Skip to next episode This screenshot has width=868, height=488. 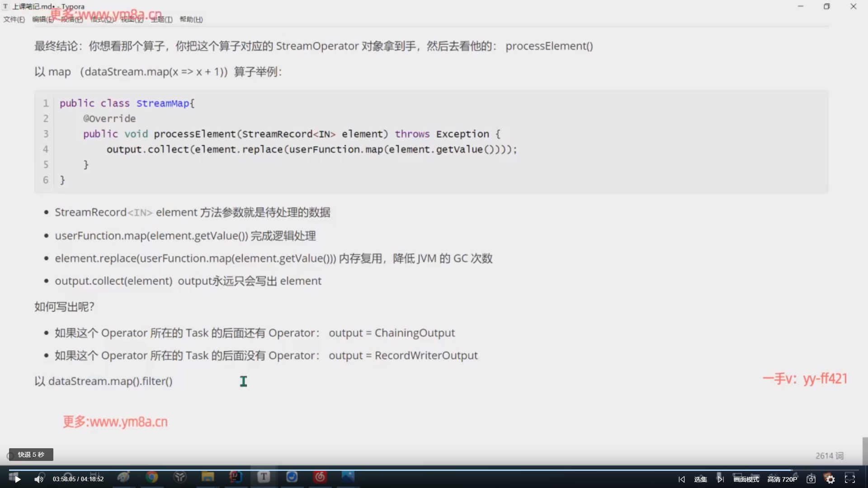pyautogui.click(x=720, y=479)
